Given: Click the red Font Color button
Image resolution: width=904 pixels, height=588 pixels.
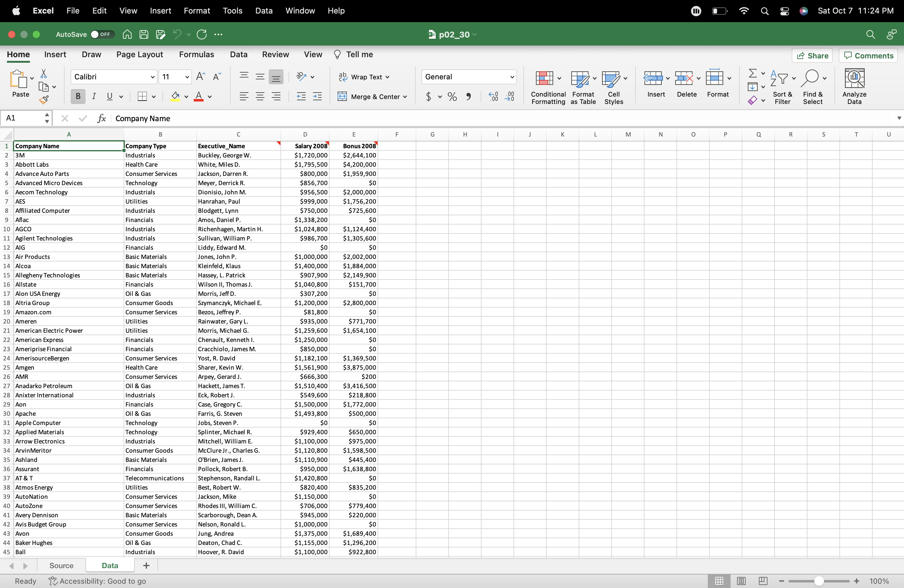Looking at the screenshot, I should coord(199,97).
